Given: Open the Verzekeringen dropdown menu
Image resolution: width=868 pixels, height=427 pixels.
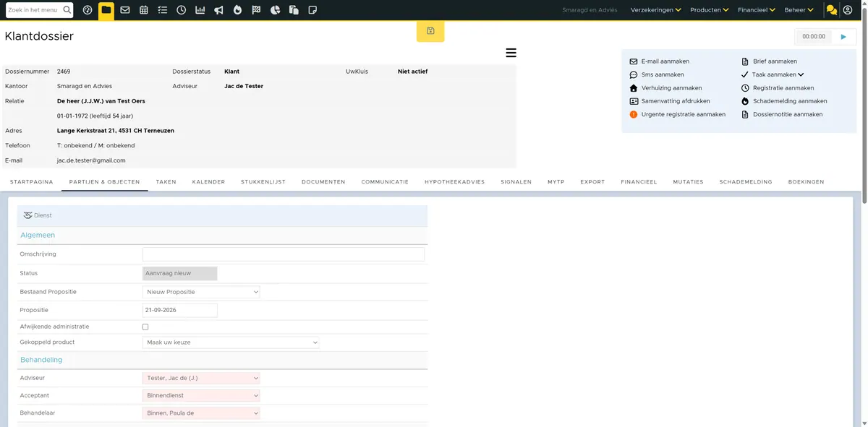Looking at the screenshot, I should pos(656,10).
